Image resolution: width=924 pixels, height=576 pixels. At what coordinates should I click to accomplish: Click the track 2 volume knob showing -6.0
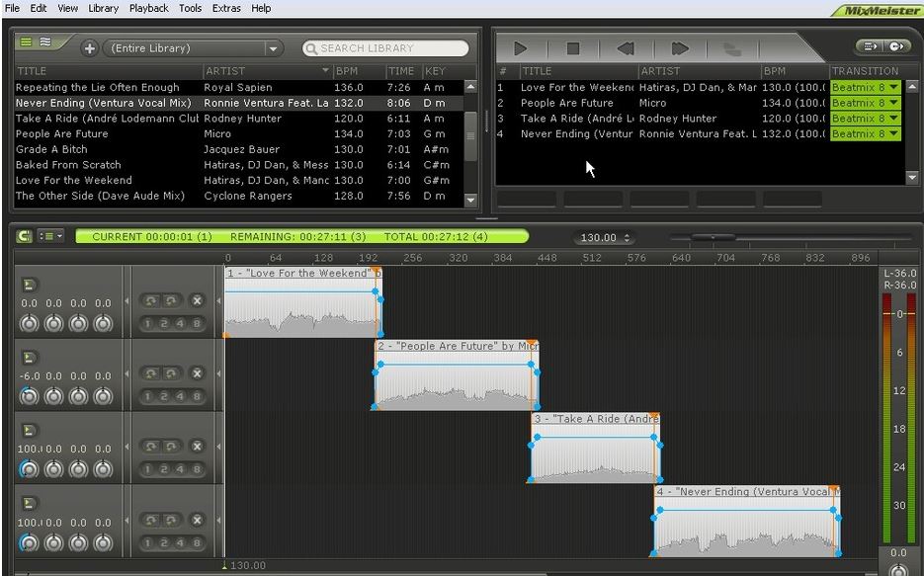(29, 396)
